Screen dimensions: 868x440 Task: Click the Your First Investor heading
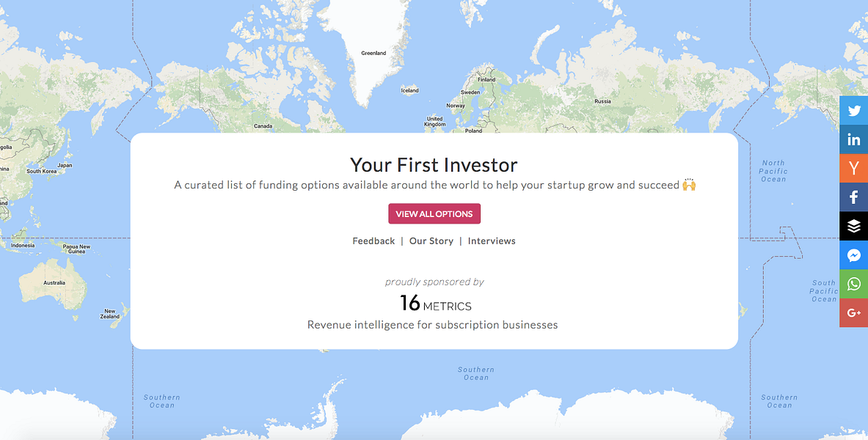point(434,164)
